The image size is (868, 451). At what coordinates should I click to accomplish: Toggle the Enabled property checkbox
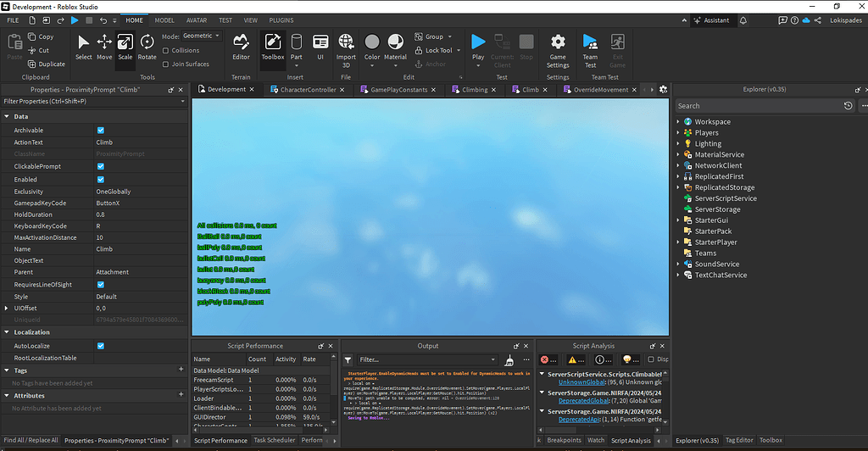[101, 179]
